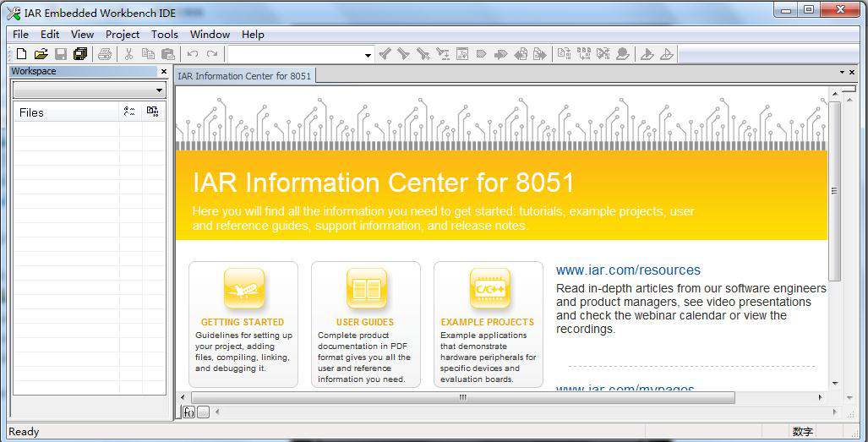
Task: Click the Make build icon
Action: [x=583, y=54]
